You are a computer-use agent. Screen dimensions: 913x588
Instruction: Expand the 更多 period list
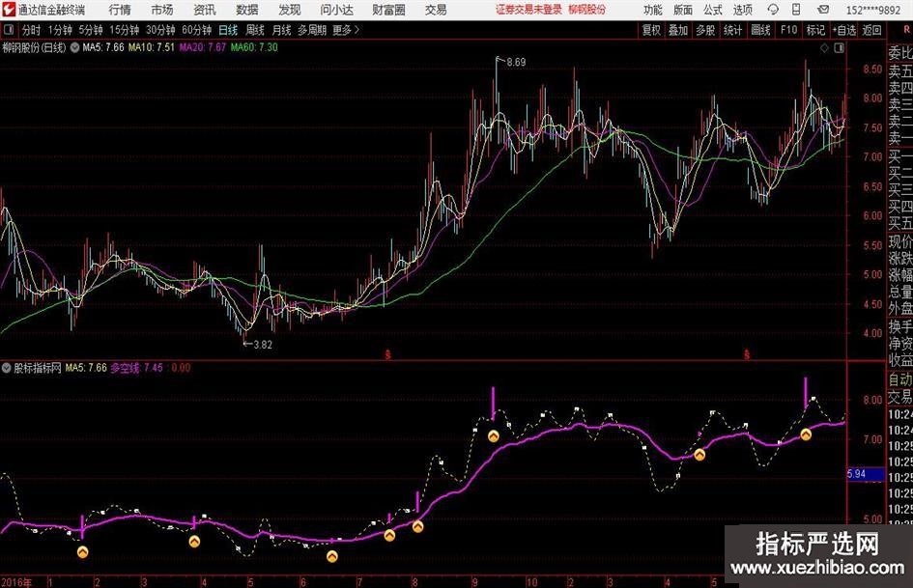(347, 30)
